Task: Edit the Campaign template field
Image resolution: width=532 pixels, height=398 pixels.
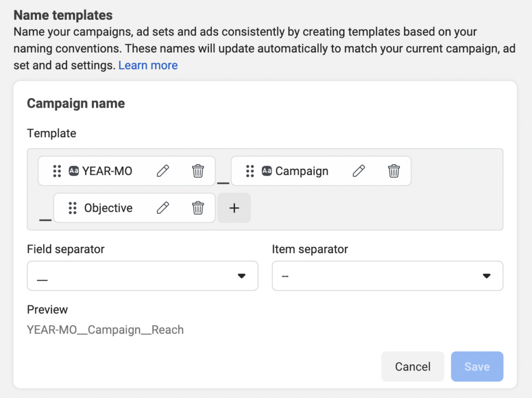Action: coord(359,170)
